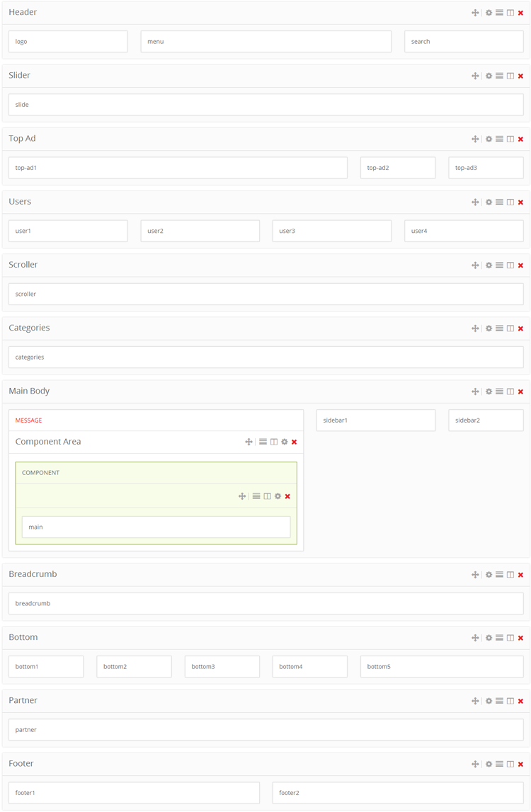Screen dimensions: 531x812
Task: Click the columns icon in Component Area row
Action: click(x=274, y=442)
